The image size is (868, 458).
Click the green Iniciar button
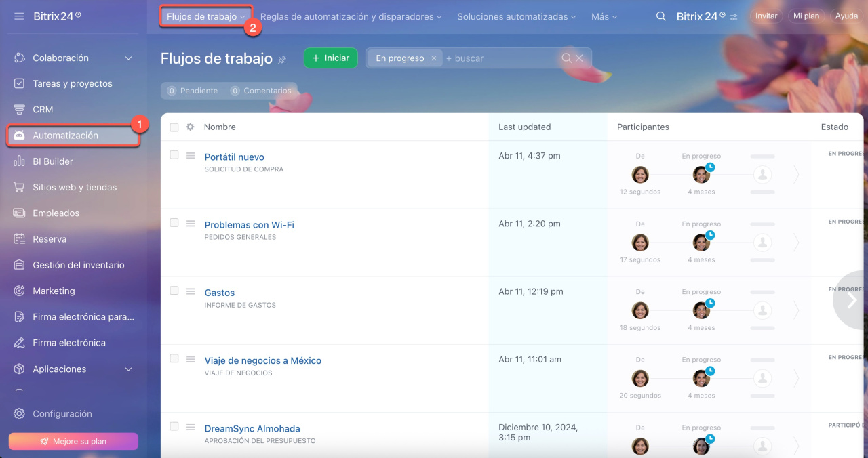331,58
